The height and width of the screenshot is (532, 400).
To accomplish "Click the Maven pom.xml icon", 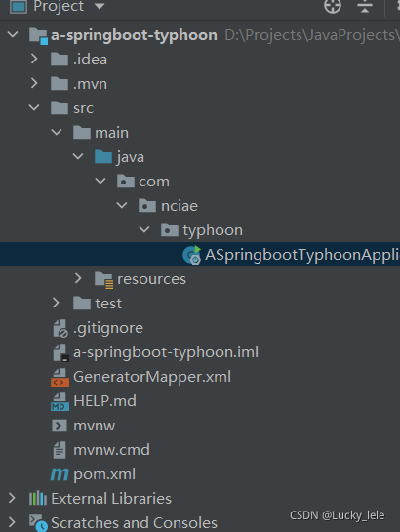I will [60, 474].
